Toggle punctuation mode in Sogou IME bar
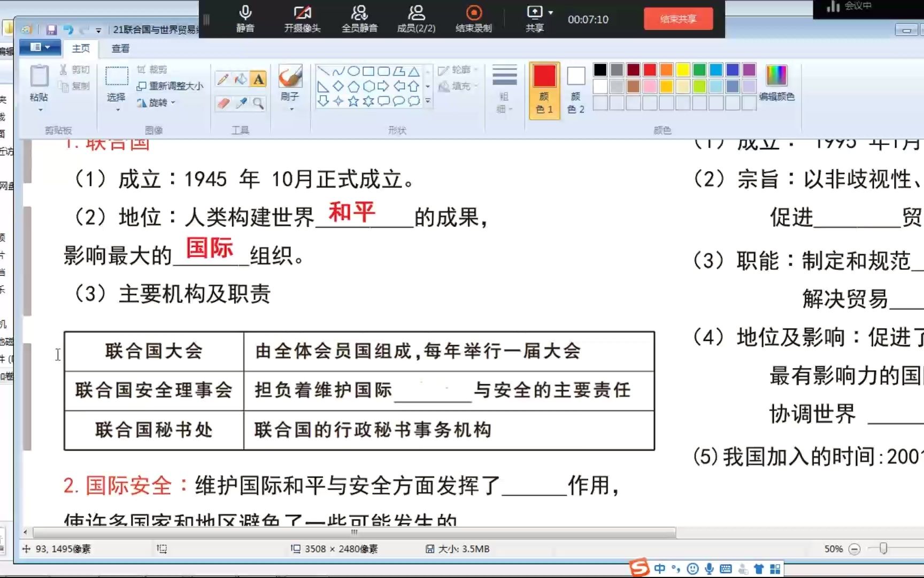 [x=676, y=568]
